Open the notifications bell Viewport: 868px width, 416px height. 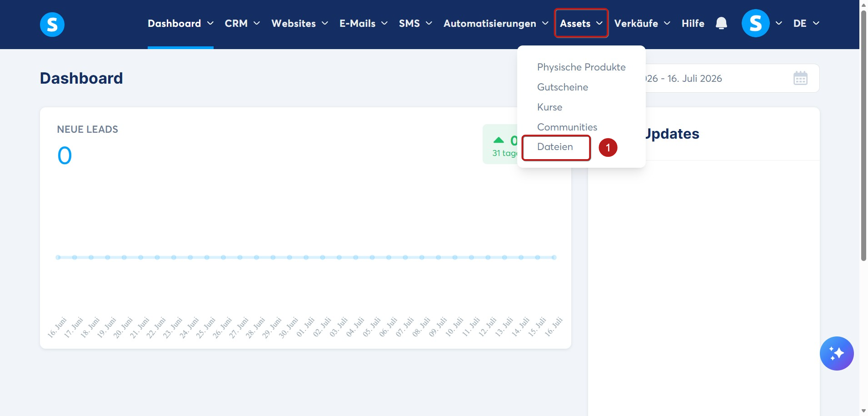tap(721, 23)
